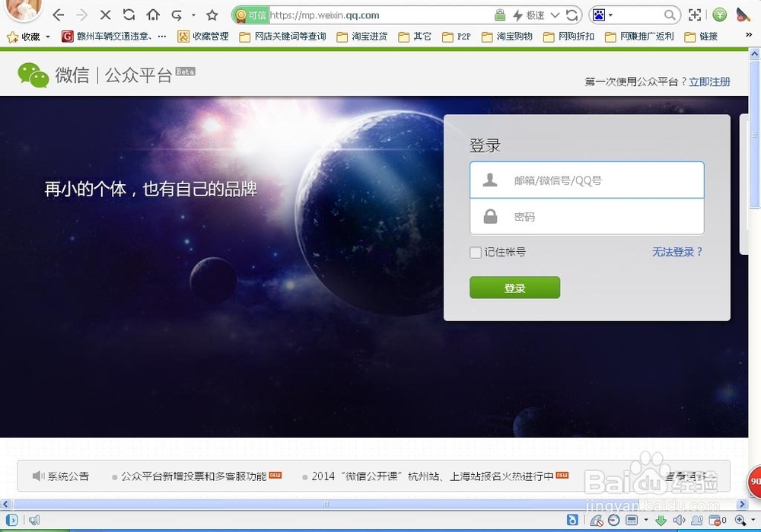Click the round gauge status bar icon
Screen dimensions: 761x532
click(x=614, y=521)
